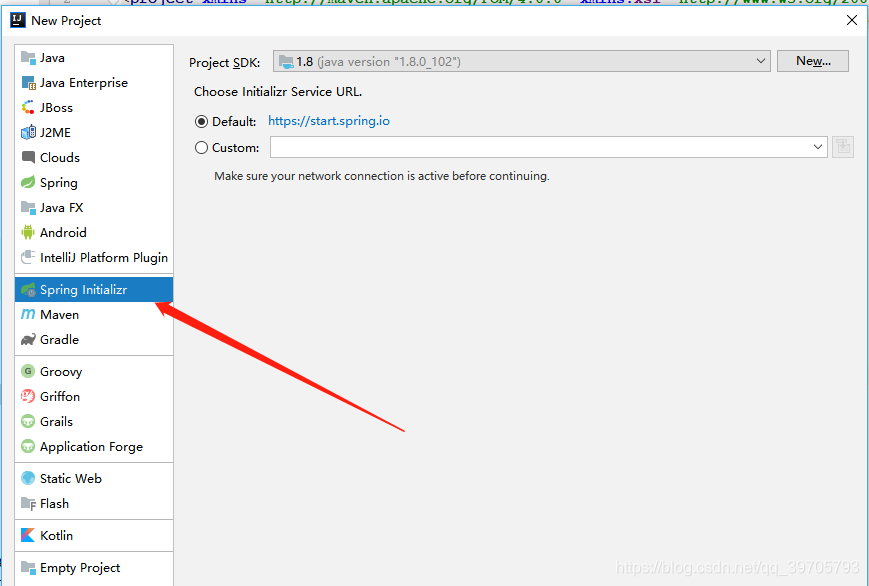
Task: Pick the Java FX folder icon
Action: pyautogui.click(x=28, y=207)
